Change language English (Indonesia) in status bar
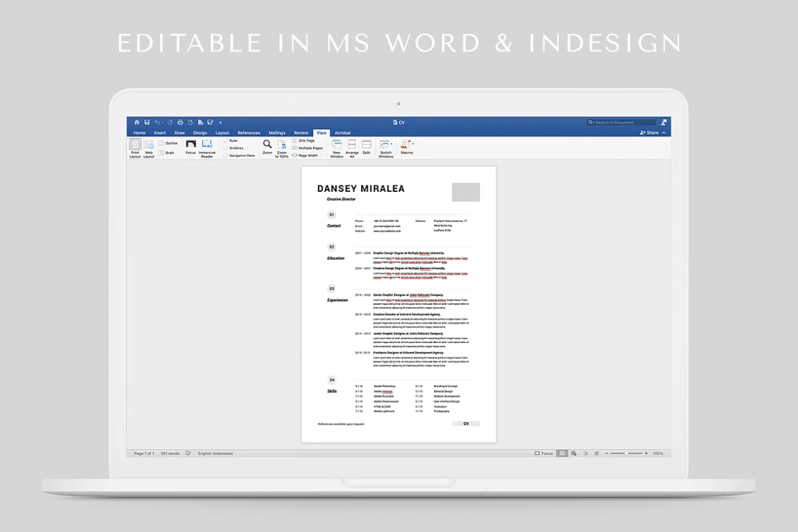This screenshot has width=798, height=532. point(215,453)
